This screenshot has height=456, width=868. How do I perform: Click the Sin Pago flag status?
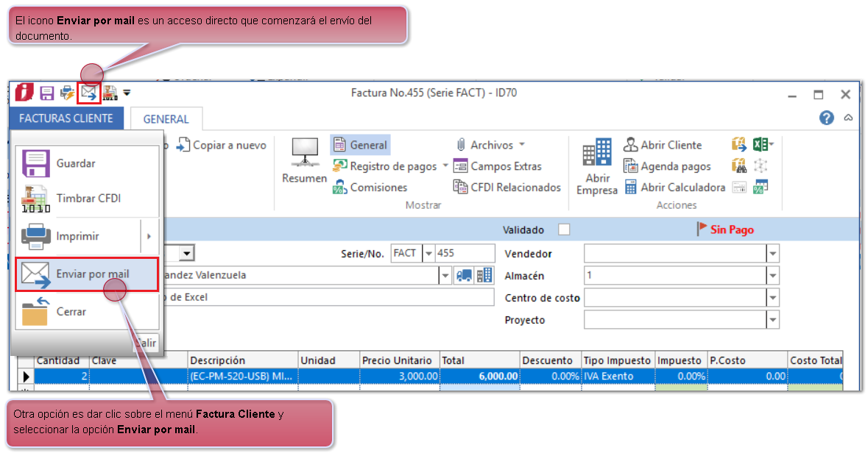(725, 229)
